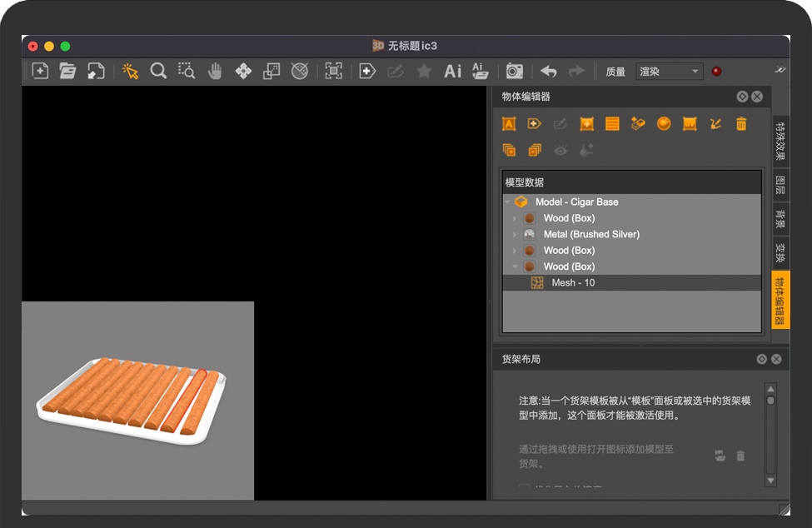Activate the hand pan tool

coord(215,72)
